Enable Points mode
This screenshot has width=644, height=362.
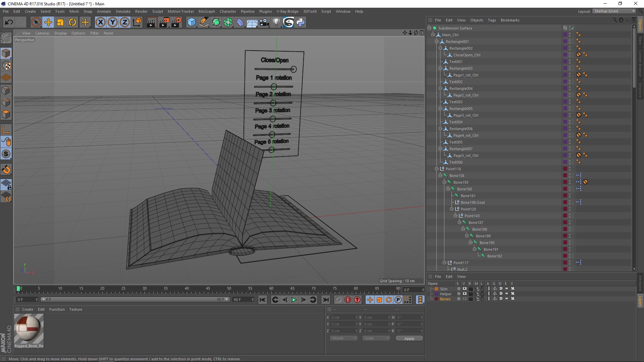(x=6, y=90)
